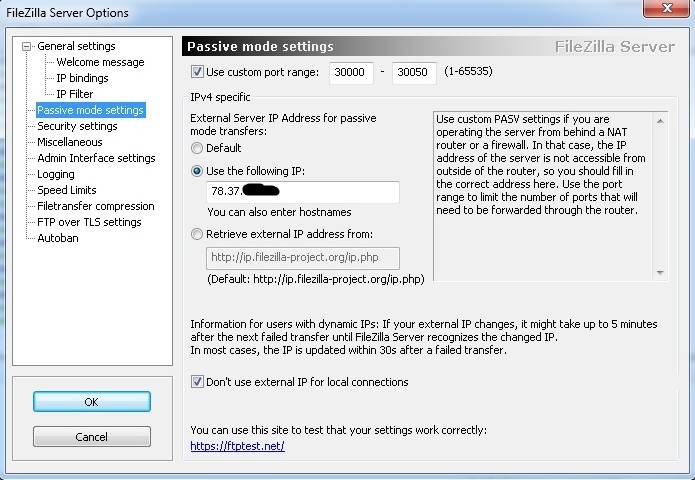Image resolution: width=695 pixels, height=480 pixels.
Task: Click the Cancel button
Action: [92, 437]
